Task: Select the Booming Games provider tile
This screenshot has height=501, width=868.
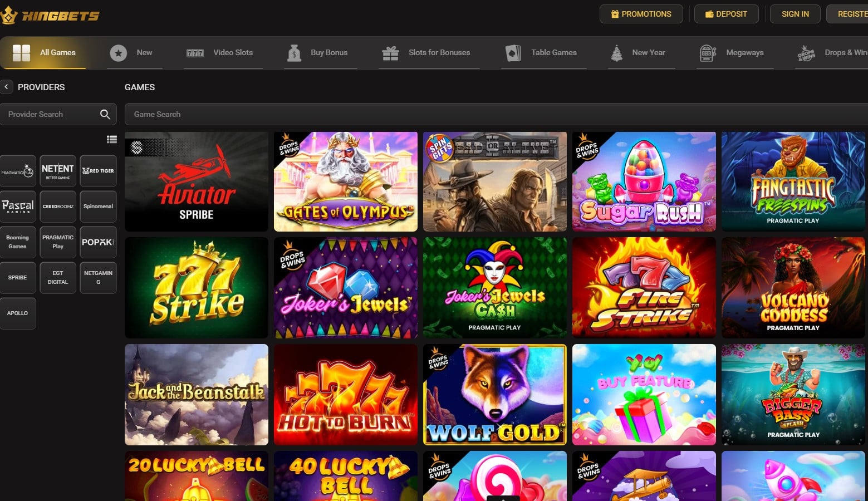Action: pyautogui.click(x=18, y=242)
